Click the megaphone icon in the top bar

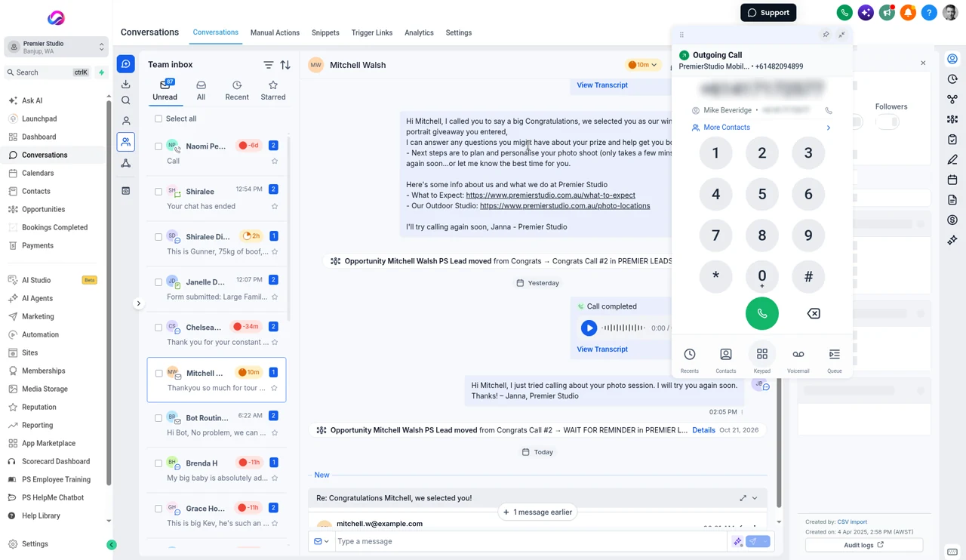pyautogui.click(x=887, y=13)
